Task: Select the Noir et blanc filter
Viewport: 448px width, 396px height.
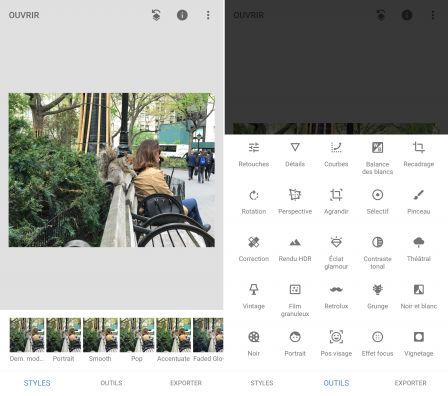Action: (419, 297)
